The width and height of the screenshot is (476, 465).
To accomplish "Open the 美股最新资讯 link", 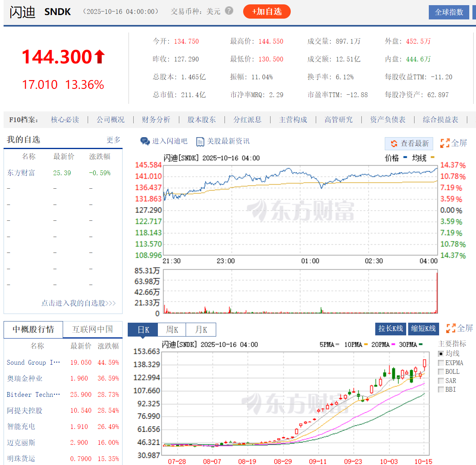I will (x=228, y=141).
